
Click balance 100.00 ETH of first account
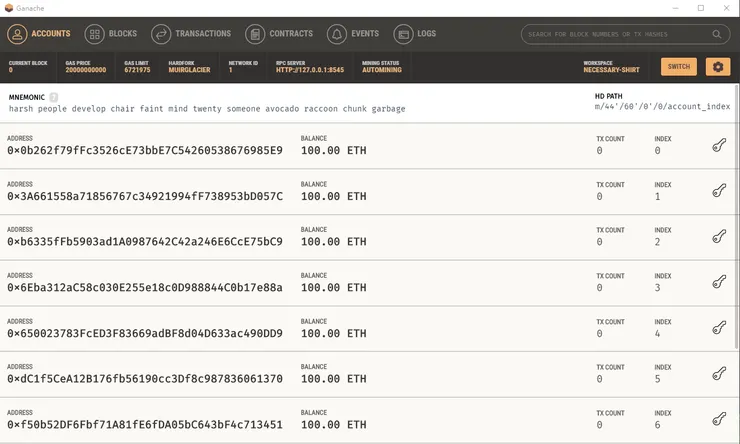pos(334,151)
